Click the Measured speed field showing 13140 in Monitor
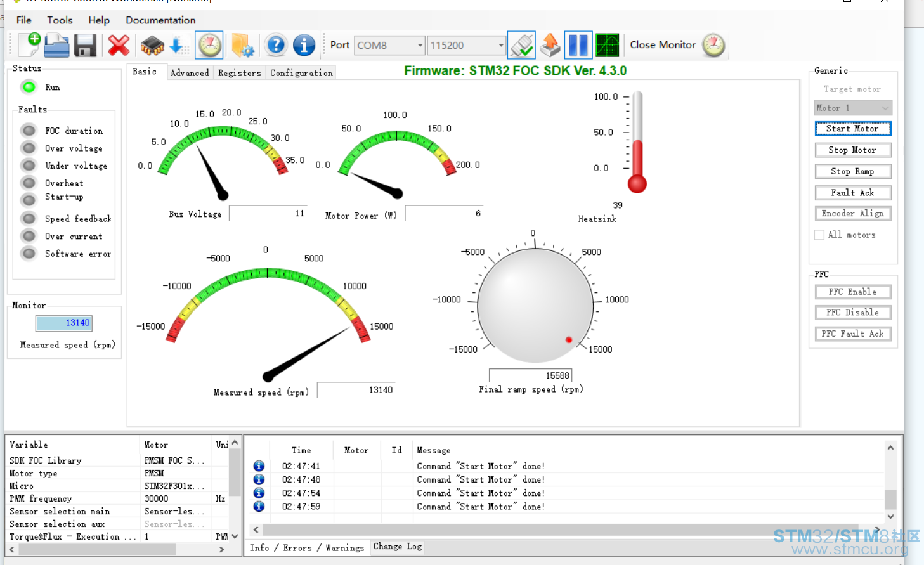This screenshot has height=565, width=924. tap(64, 323)
